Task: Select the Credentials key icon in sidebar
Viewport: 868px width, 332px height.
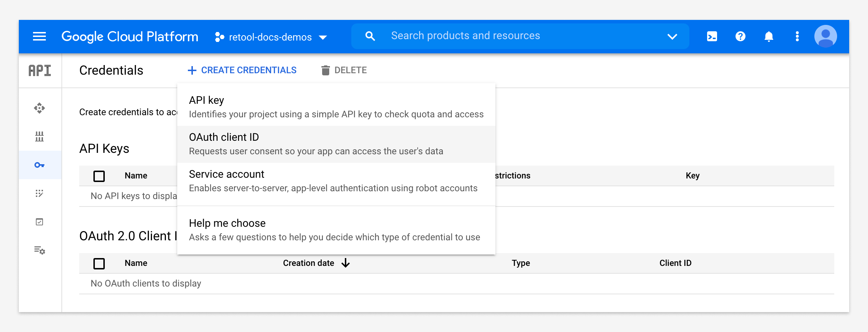Action: tap(39, 165)
